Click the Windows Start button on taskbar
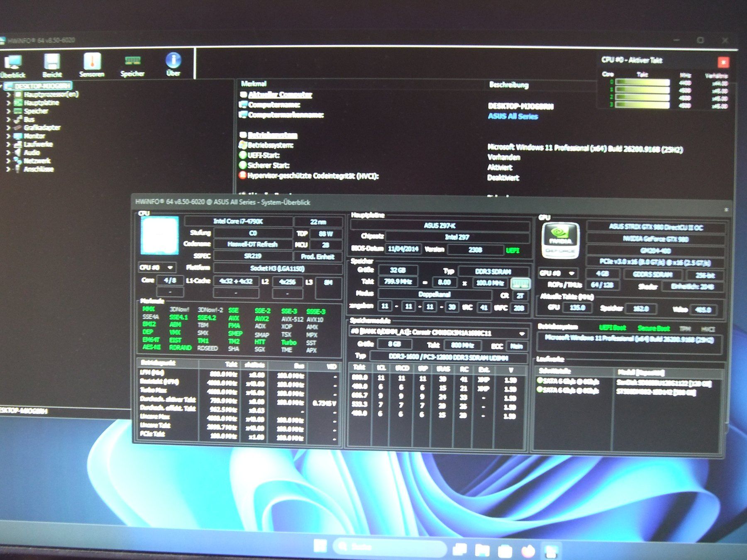This screenshot has width=747, height=560. pos(320,545)
